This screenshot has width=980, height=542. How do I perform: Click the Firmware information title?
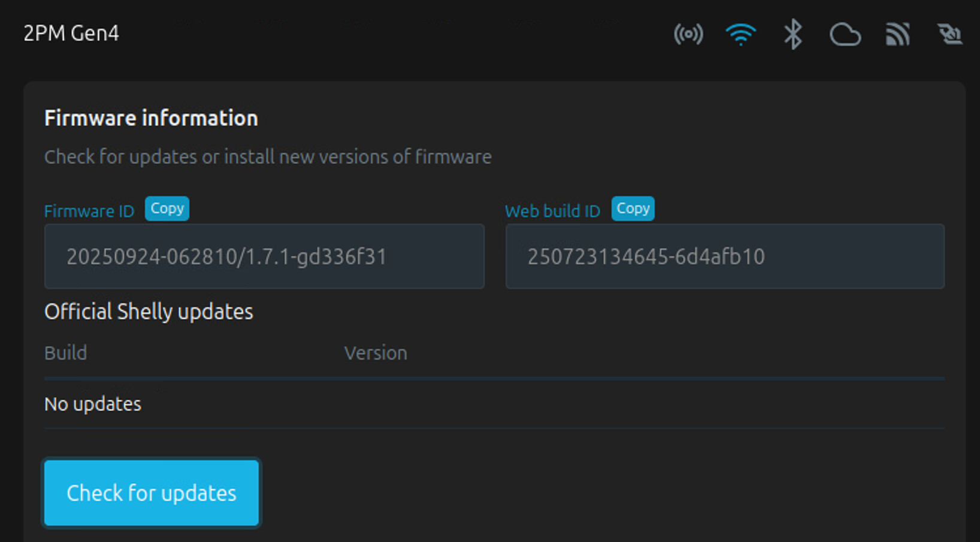pos(151,118)
